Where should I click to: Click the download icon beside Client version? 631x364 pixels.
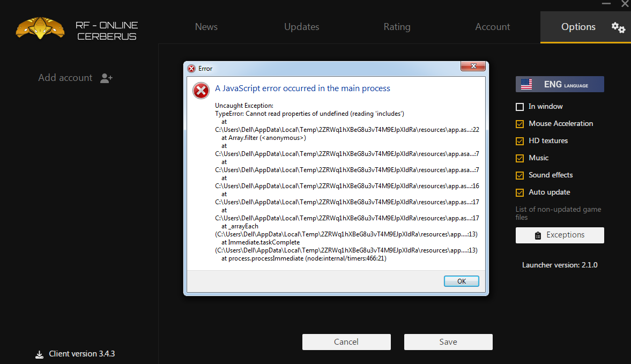(x=39, y=354)
